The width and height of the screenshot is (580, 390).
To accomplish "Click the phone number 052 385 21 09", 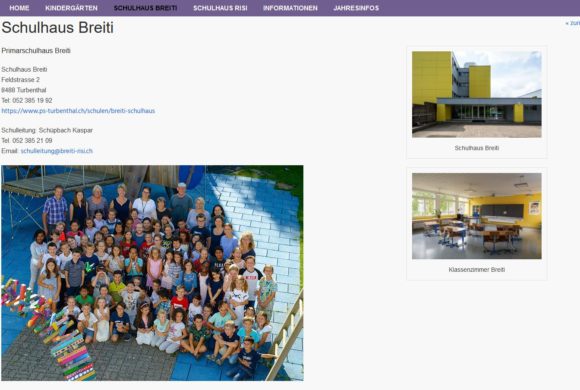I will pyautogui.click(x=32, y=141).
